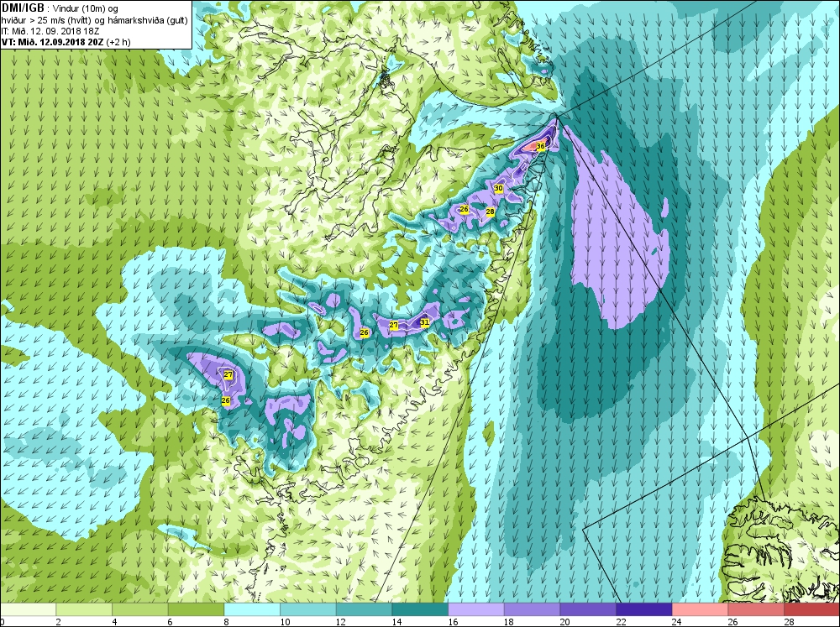The height and width of the screenshot is (627, 840).
Task: Select the salmon 26–28 m/s legend swatch
Action: pos(756,609)
